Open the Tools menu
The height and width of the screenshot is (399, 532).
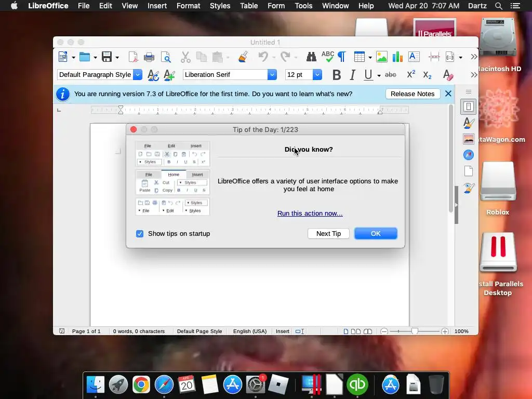click(303, 6)
